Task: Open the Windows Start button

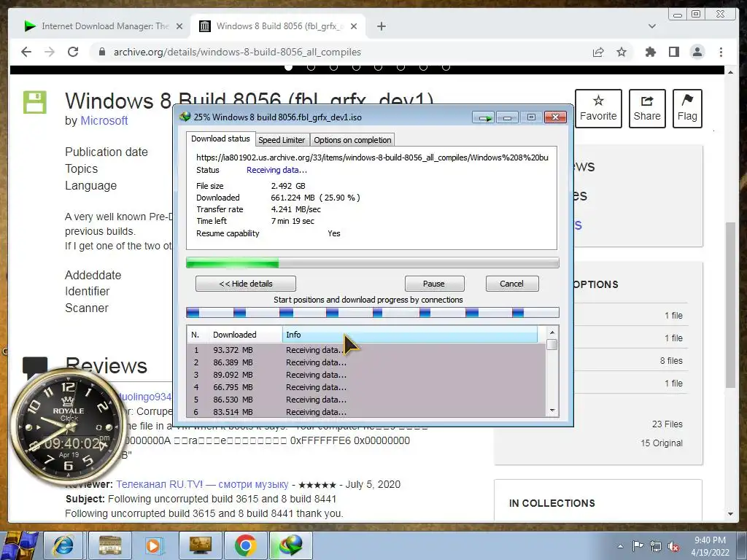Action: point(19,545)
